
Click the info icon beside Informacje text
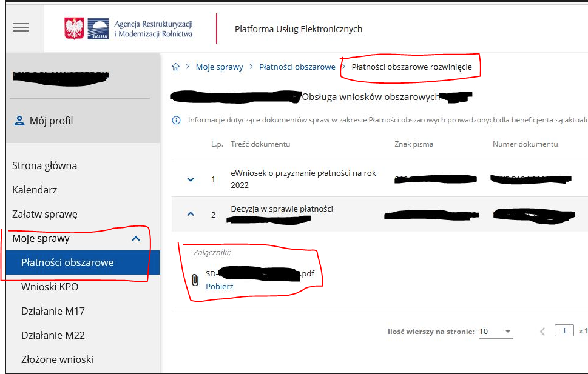point(177,121)
